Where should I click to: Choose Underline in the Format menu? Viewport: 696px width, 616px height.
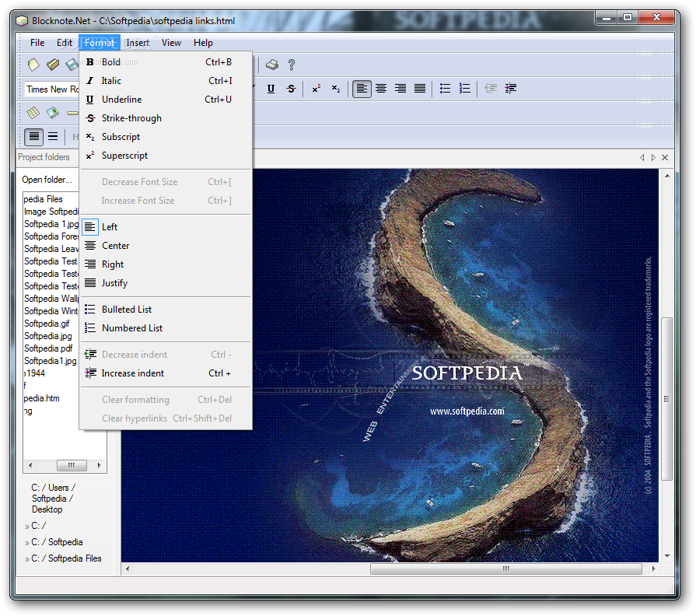click(x=166, y=100)
